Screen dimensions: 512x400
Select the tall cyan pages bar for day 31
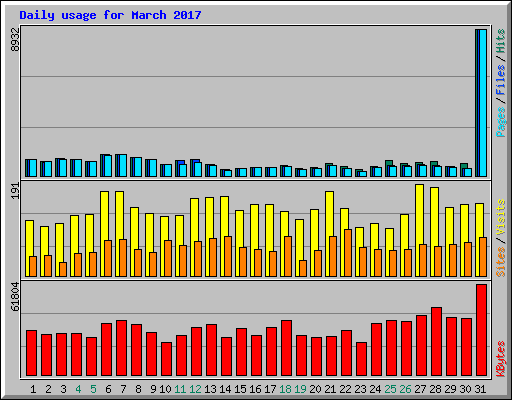[x=483, y=103]
